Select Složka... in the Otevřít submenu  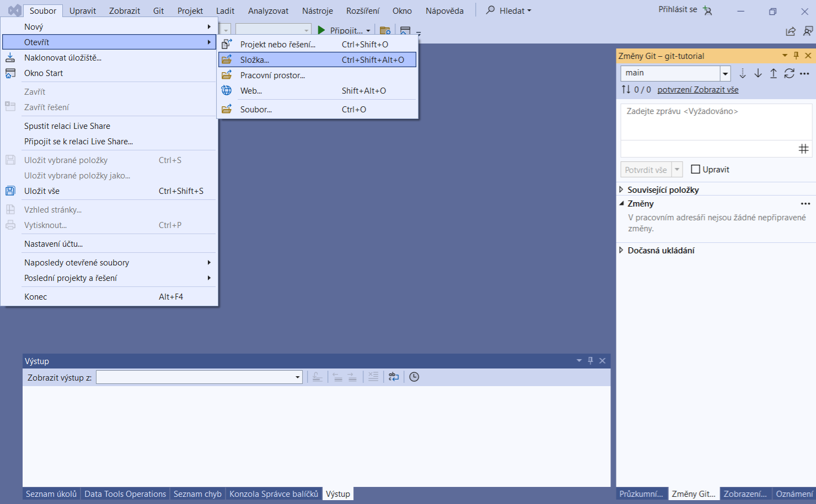[x=255, y=59]
